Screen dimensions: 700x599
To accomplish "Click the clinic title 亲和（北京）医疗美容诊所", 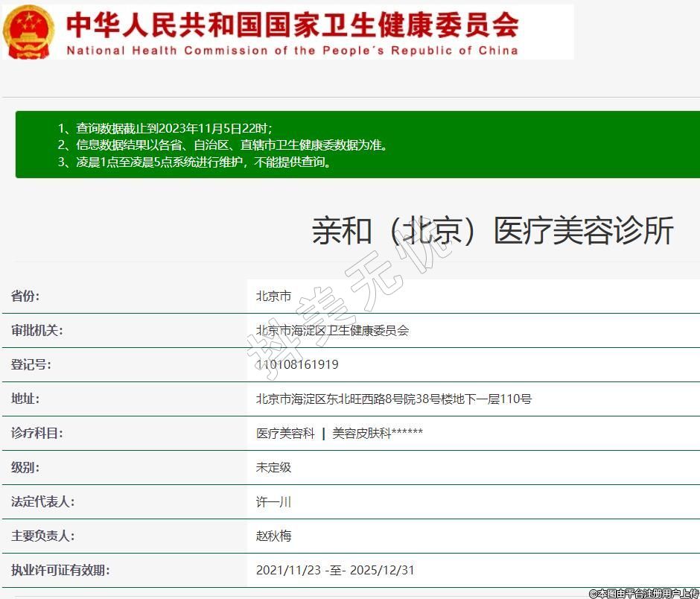I will pyautogui.click(x=492, y=231).
